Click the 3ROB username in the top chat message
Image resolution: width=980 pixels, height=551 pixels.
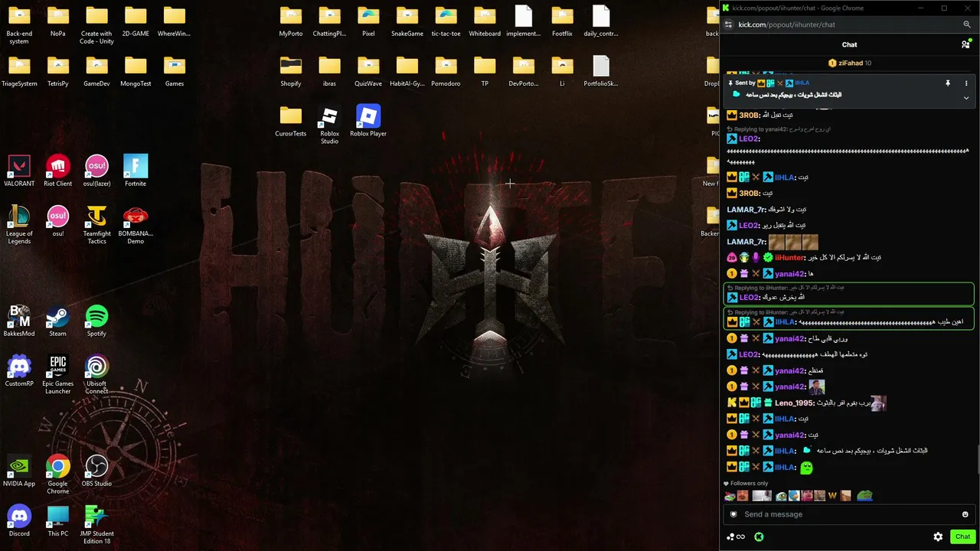point(749,115)
